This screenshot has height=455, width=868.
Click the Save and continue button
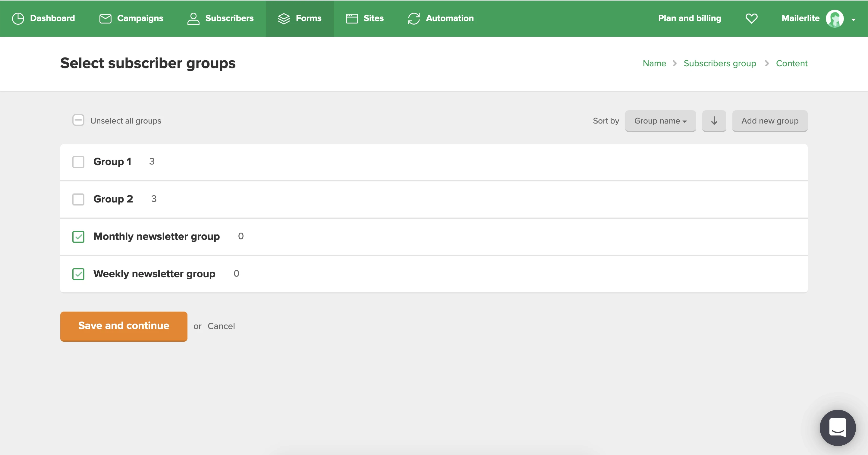click(x=124, y=326)
